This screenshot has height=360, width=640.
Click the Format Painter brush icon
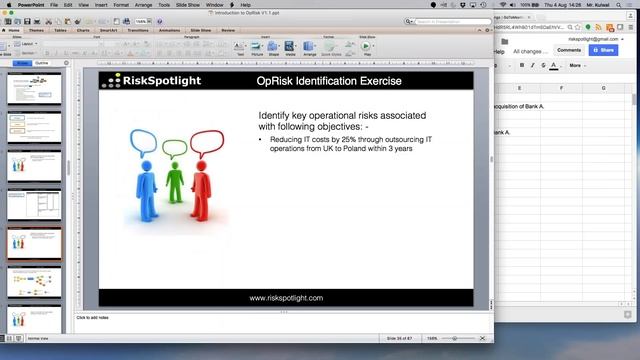click(78, 21)
